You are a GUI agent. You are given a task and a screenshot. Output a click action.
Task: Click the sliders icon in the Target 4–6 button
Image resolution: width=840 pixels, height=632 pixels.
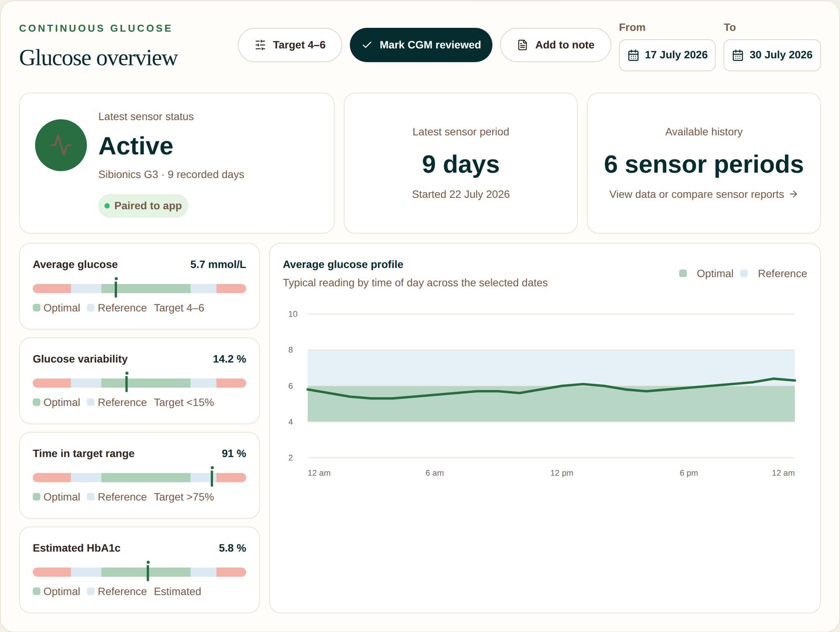coord(260,45)
